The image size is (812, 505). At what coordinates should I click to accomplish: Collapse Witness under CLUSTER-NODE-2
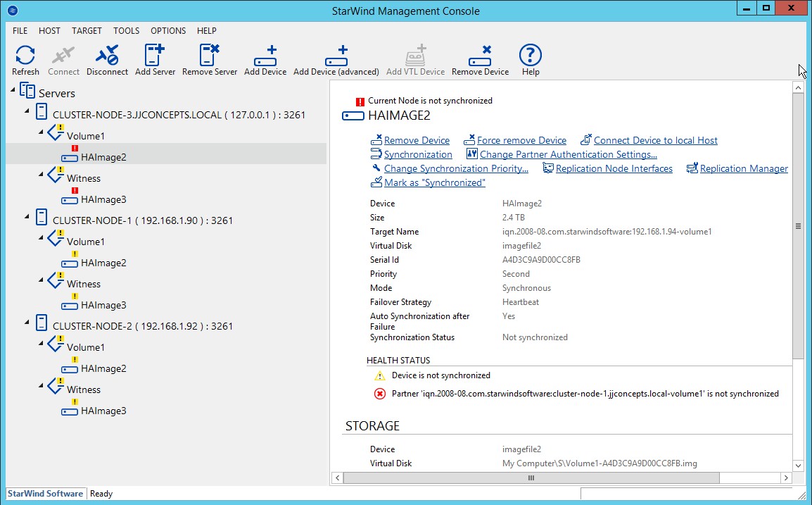pos(41,386)
